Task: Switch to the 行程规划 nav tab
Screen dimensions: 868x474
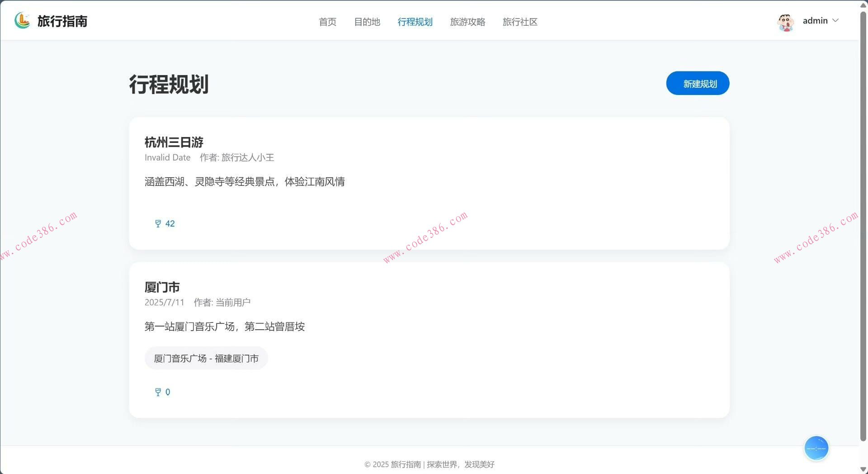Action: pyautogui.click(x=415, y=22)
